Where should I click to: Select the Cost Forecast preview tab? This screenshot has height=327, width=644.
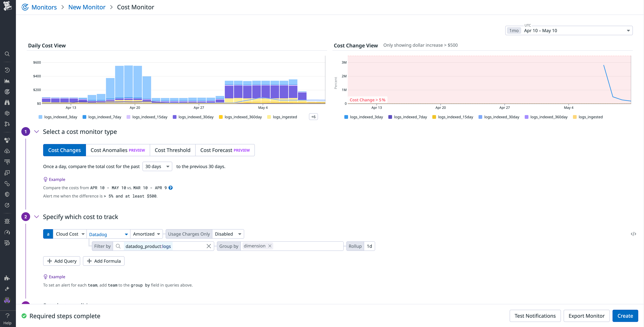[225, 150]
